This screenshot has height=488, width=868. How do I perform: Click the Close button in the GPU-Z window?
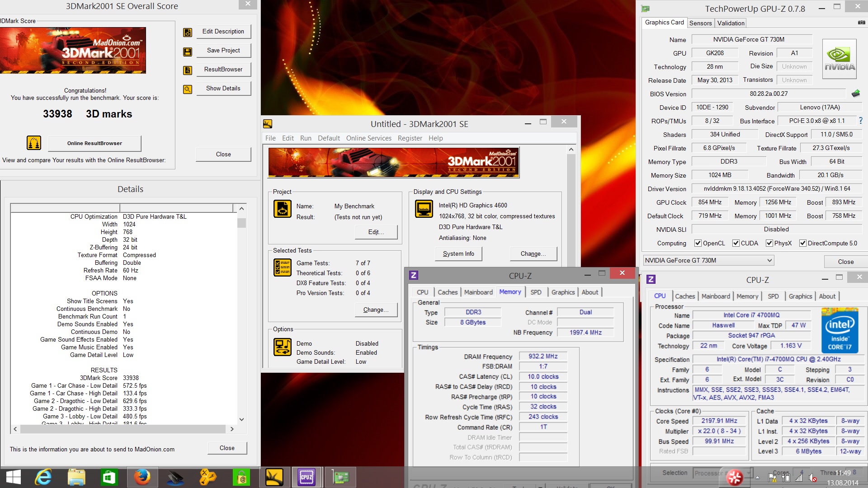click(845, 262)
